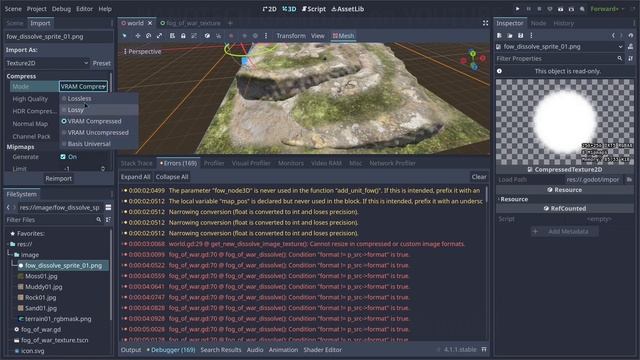Screen dimensions: 640x360
Task: Click the read-only warning icon
Action: (499, 71)
